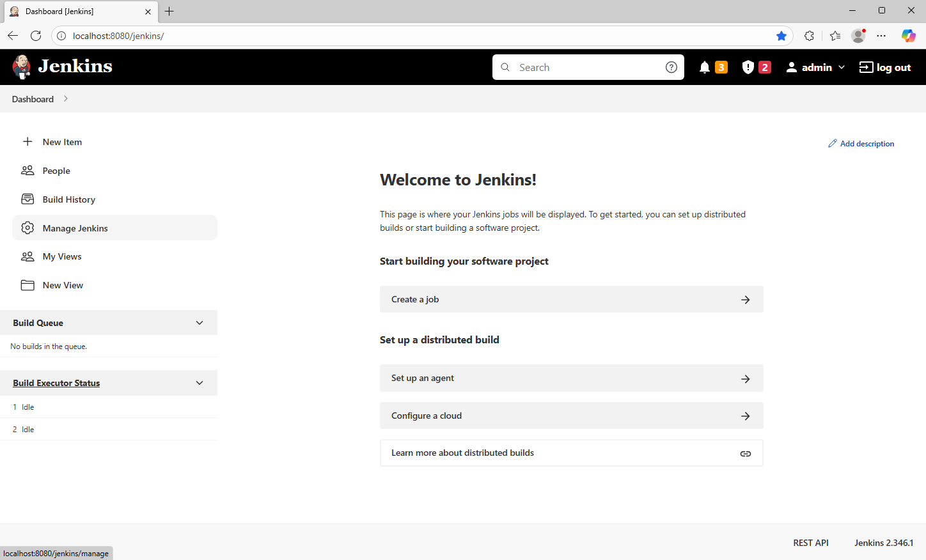
Task: Click Configure a cloud button
Action: (x=572, y=416)
